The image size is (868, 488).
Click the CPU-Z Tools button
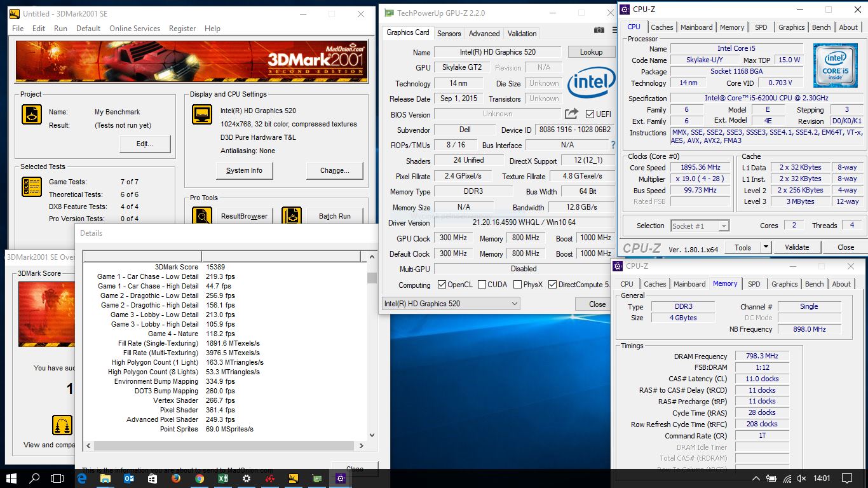(x=743, y=247)
